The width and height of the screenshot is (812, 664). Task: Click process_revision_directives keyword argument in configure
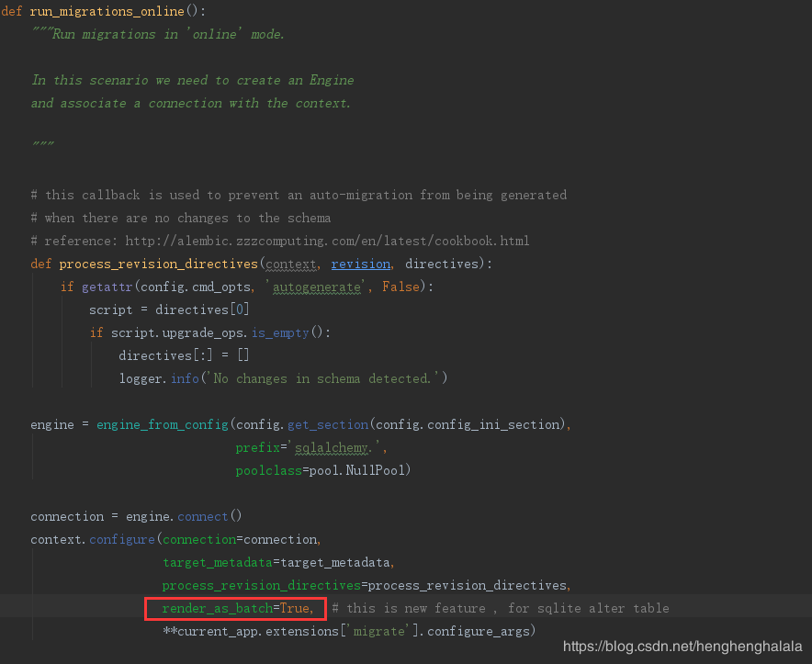coord(261,585)
